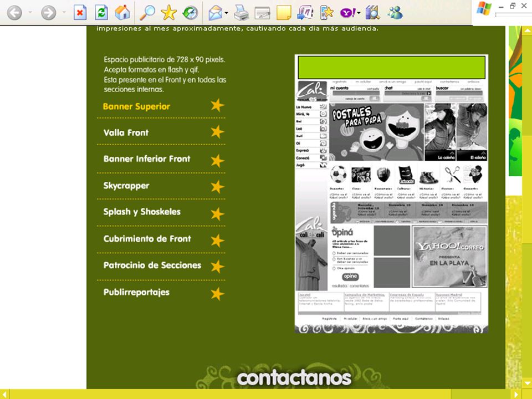Click the horizontal scrollbar right arrow

(x=516, y=394)
